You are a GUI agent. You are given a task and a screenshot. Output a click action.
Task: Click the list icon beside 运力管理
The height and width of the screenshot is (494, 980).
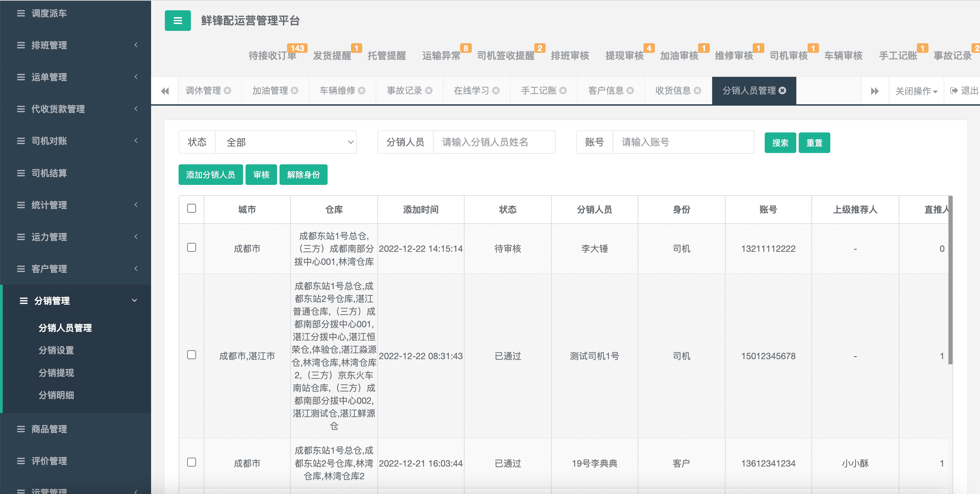[21, 237]
